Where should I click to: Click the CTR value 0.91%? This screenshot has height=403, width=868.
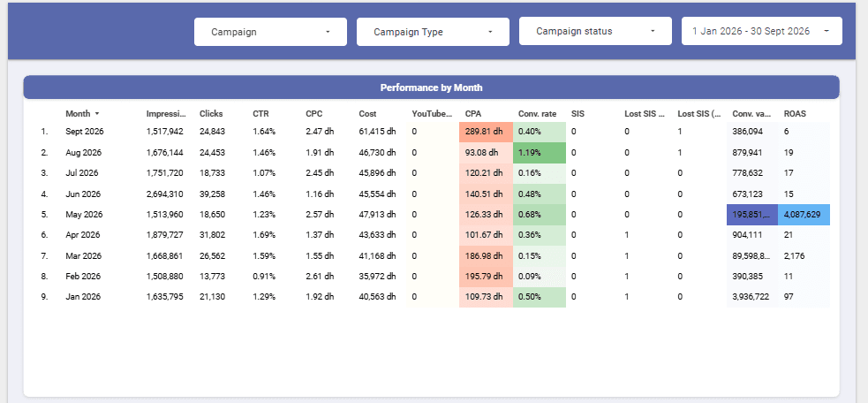(x=263, y=276)
